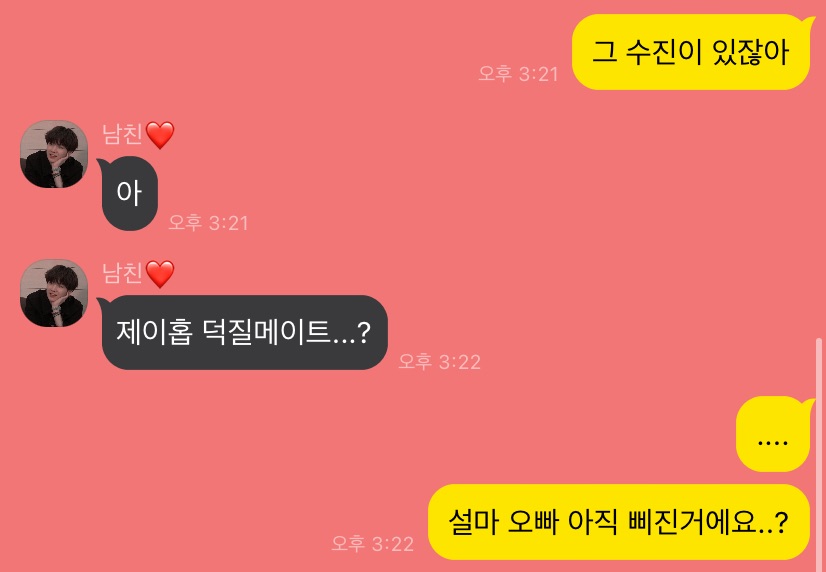This screenshot has width=826, height=572.
Task: Select the "제이홉 덕질메이트...?" message bubble
Action: [x=243, y=332]
